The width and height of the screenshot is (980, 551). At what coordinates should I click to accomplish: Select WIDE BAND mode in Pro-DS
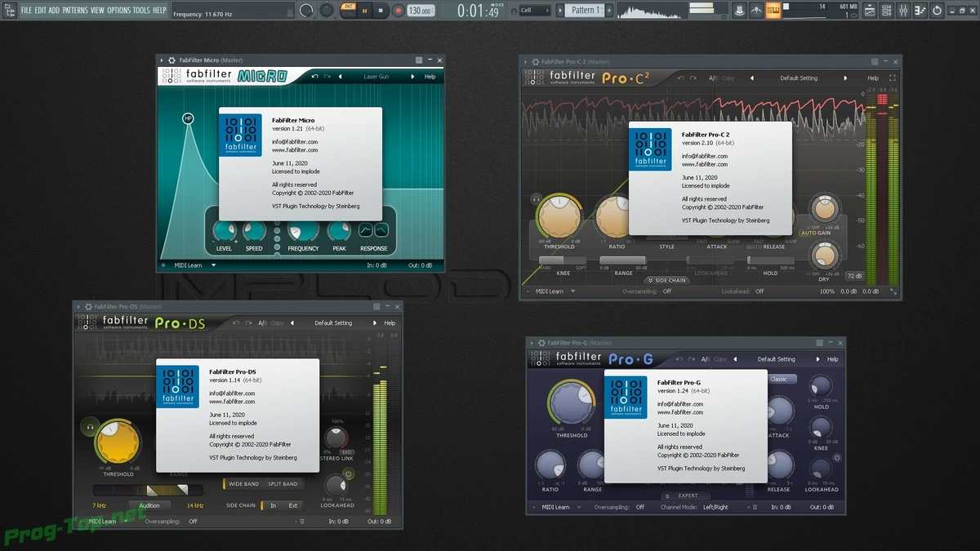coord(243,484)
